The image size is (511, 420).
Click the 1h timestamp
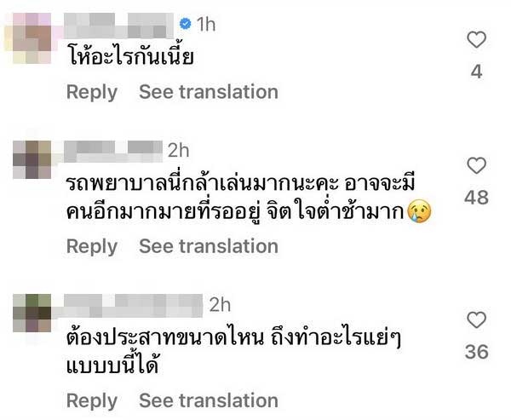(x=206, y=25)
